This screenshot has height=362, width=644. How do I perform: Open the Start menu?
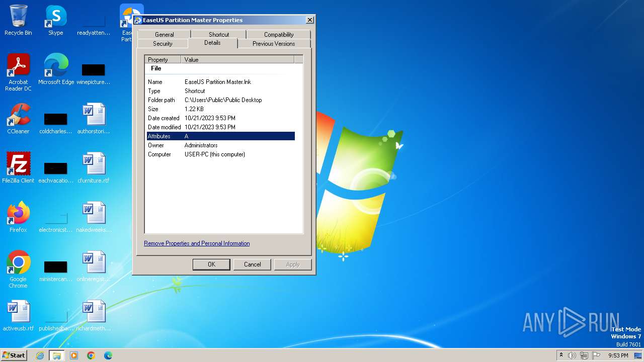pyautogui.click(x=14, y=355)
